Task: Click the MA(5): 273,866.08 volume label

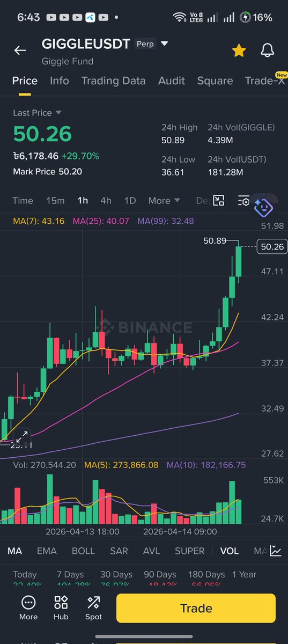Action: 121,465
